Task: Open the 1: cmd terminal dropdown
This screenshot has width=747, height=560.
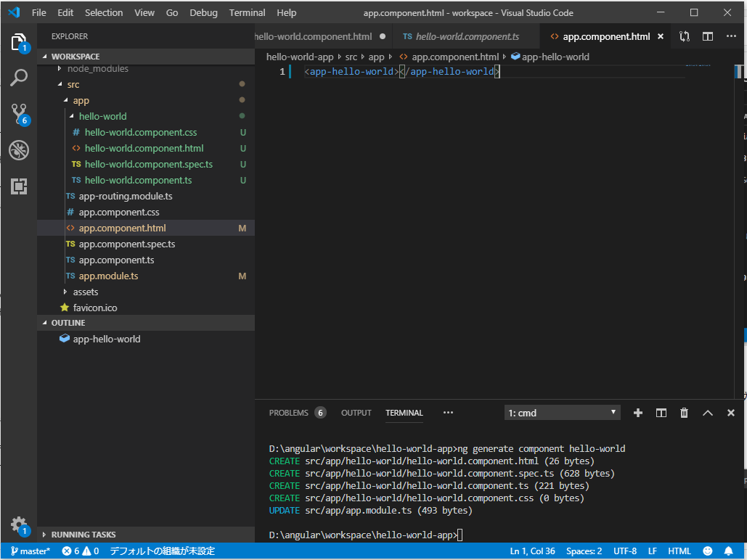Action: 562,412
